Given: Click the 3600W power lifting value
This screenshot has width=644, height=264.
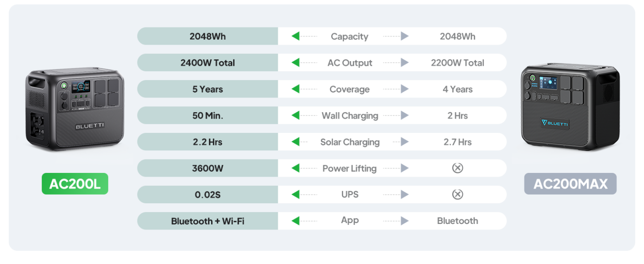Looking at the screenshot, I should coord(207,168).
